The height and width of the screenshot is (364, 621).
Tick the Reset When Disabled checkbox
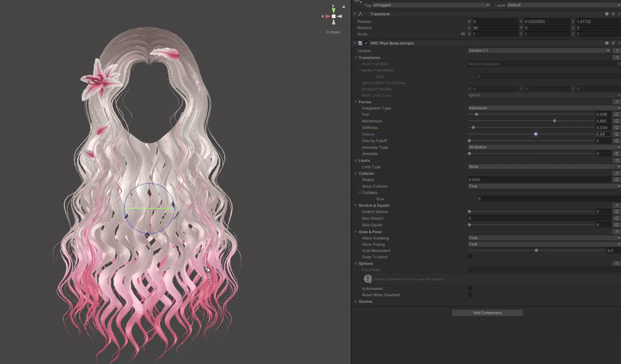coord(470,295)
